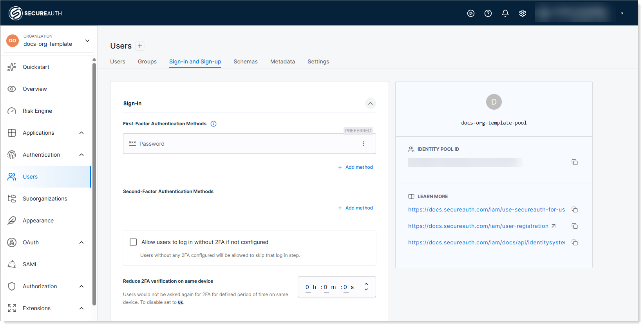Click the Extensions arrows icon
This screenshot has width=644, height=327.
click(12, 308)
